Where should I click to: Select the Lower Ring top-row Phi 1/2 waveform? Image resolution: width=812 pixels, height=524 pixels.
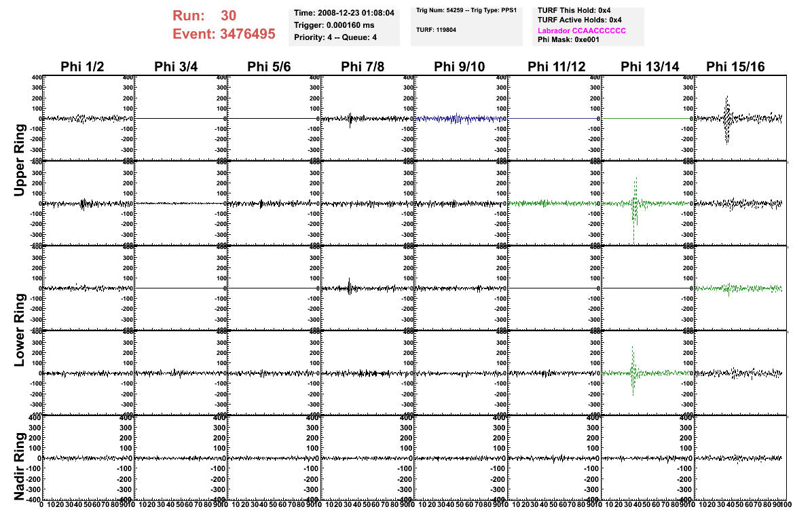pyautogui.click(x=88, y=288)
